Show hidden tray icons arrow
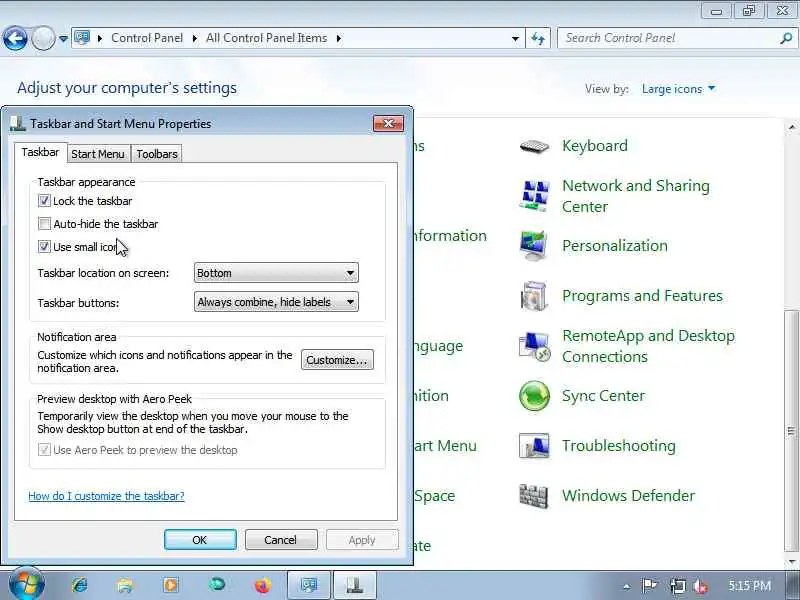This screenshot has height=600, width=800. 627,587
